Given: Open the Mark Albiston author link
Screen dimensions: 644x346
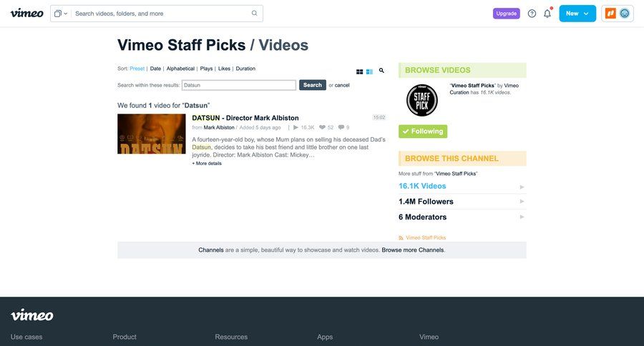Looking at the screenshot, I should pyautogui.click(x=219, y=128).
